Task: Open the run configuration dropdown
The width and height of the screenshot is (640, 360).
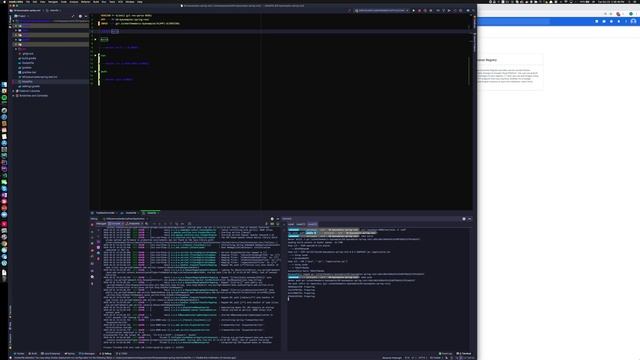Action: click(x=382, y=10)
